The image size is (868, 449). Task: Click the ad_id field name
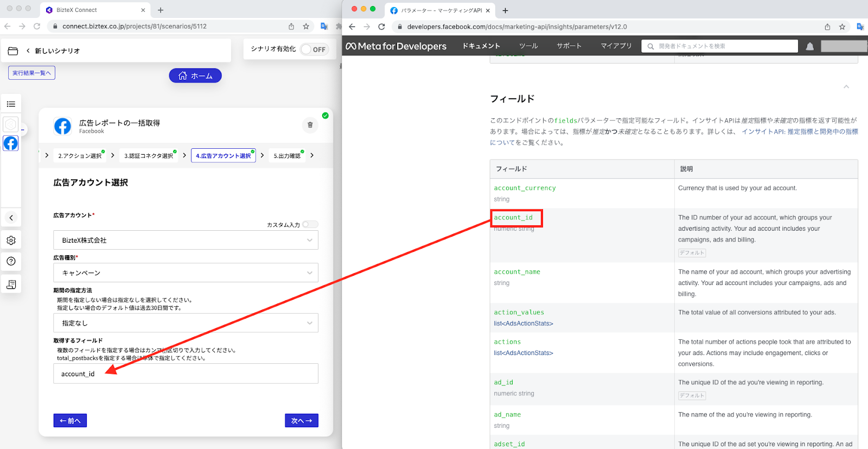[503, 382]
